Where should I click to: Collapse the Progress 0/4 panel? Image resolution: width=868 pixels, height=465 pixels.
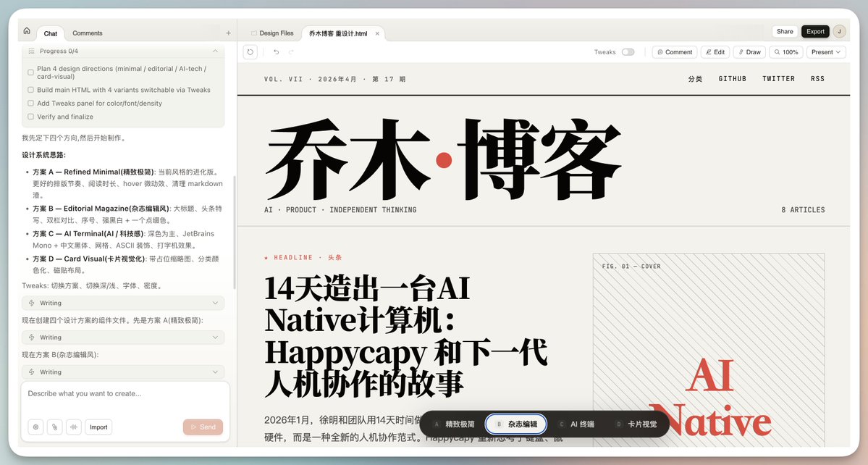(x=215, y=51)
